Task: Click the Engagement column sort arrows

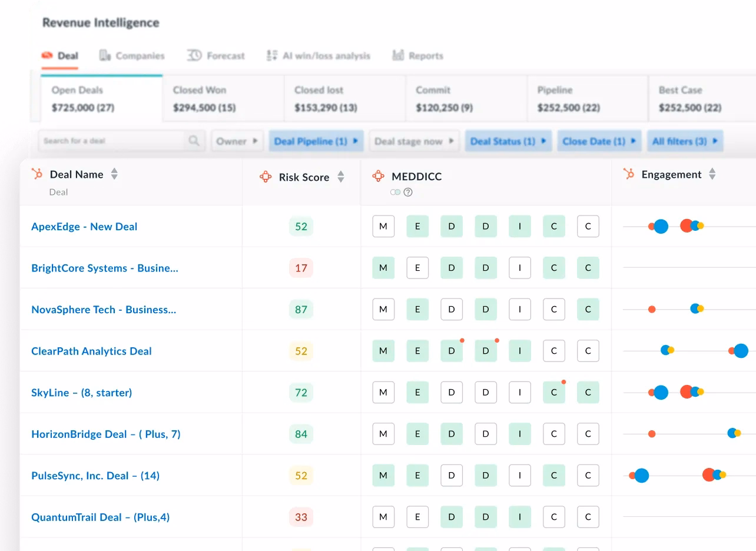Action: 712,174
